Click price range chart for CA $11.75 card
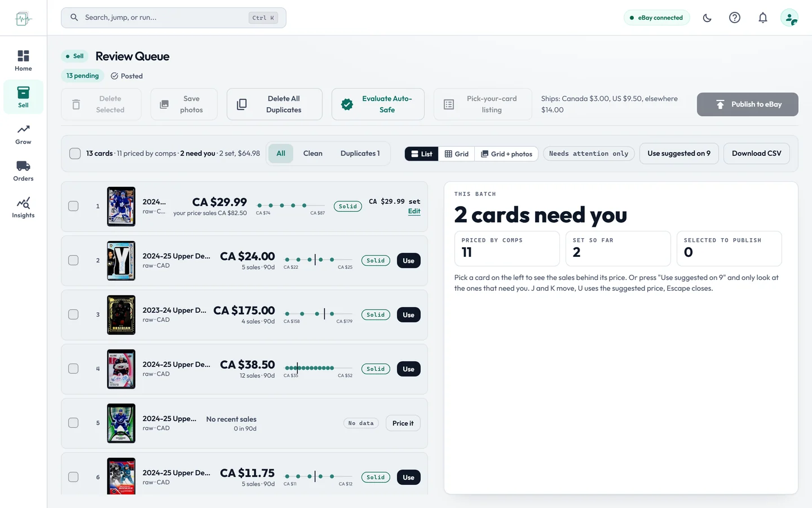The height and width of the screenshot is (508, 812). click(319, 479)
